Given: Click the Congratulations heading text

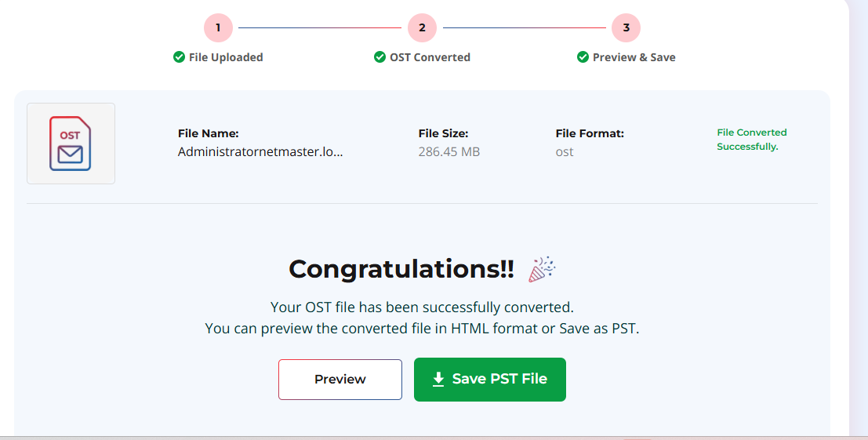Looking at the screenshot, I should coord(401,269).
